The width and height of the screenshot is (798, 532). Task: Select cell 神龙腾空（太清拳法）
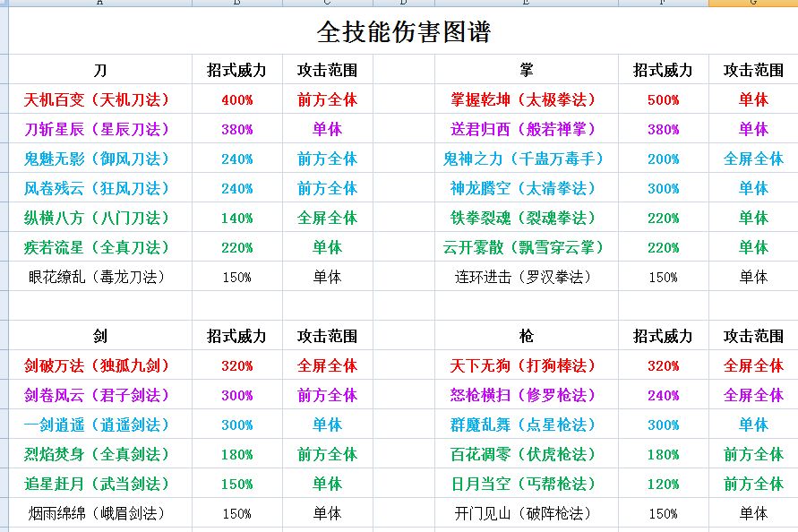click(x=527, y=188)
